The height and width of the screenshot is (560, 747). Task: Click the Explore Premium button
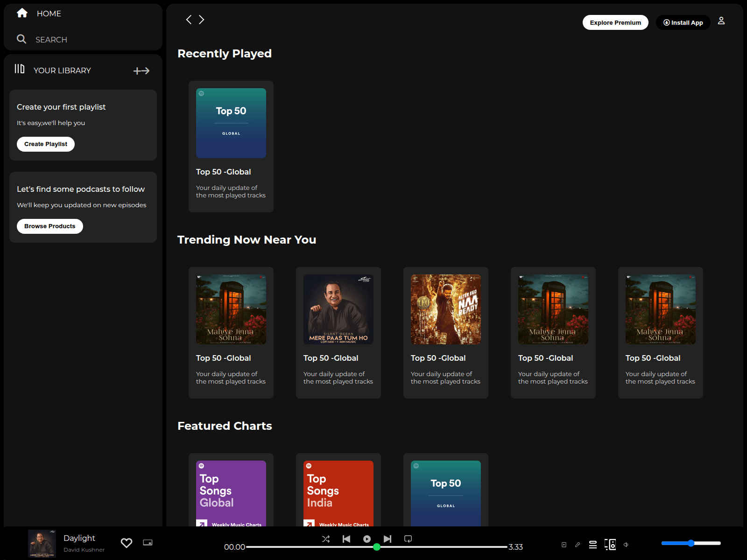[x=615, y=22]
